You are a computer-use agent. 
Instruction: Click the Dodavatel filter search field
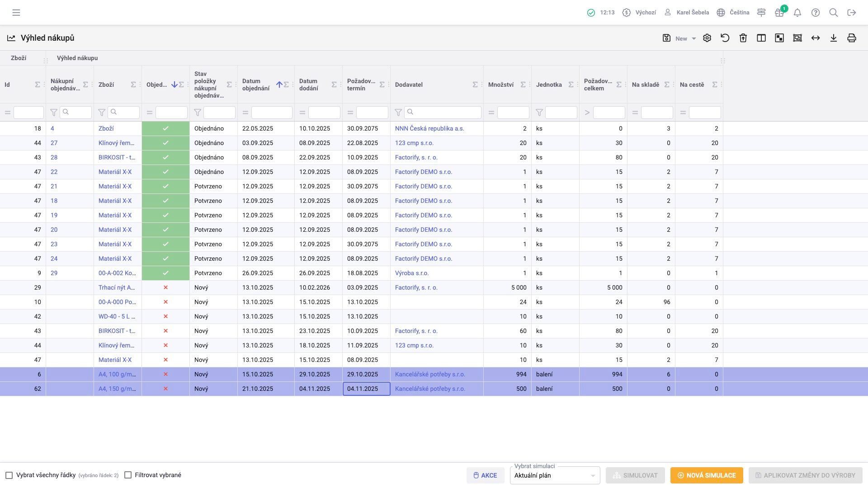[x=442, y=113]
